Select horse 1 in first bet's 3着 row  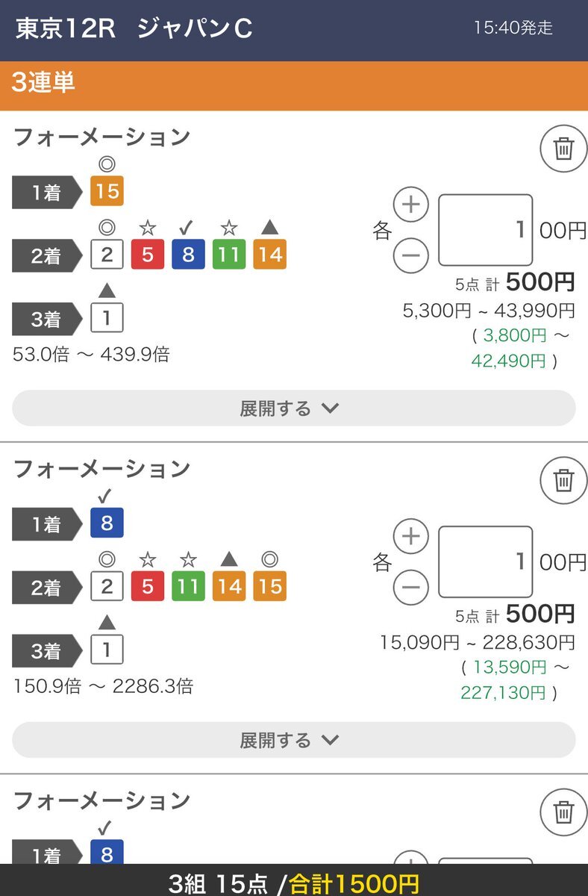107,319
